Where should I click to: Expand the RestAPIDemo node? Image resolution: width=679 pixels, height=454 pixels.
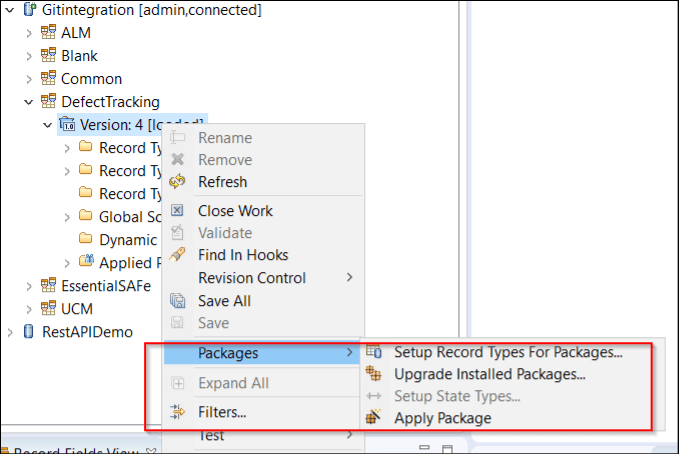[x=10, y=332]
